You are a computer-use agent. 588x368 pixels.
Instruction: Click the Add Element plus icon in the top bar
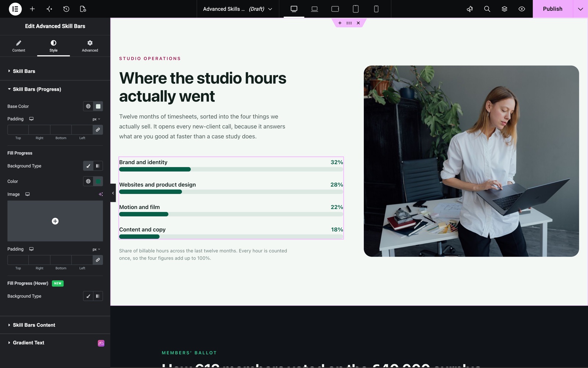click(x=32, y=9)
